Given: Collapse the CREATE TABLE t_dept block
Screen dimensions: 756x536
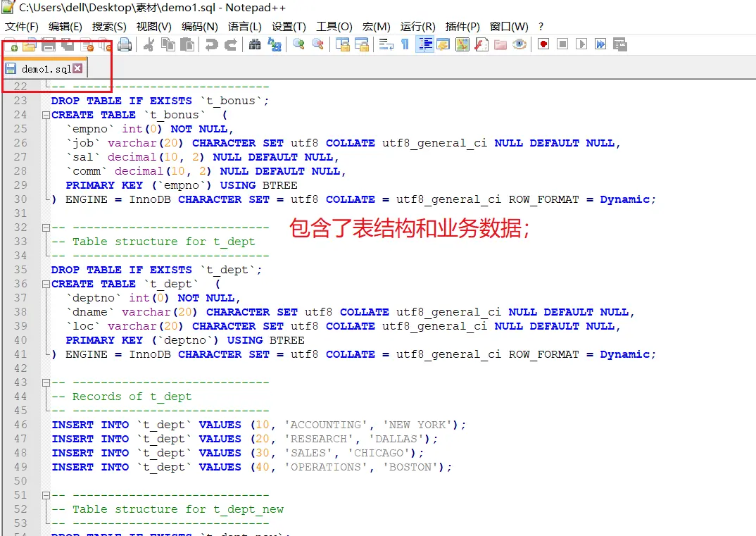Looking at the screenshot, I should tap(46, 285).
